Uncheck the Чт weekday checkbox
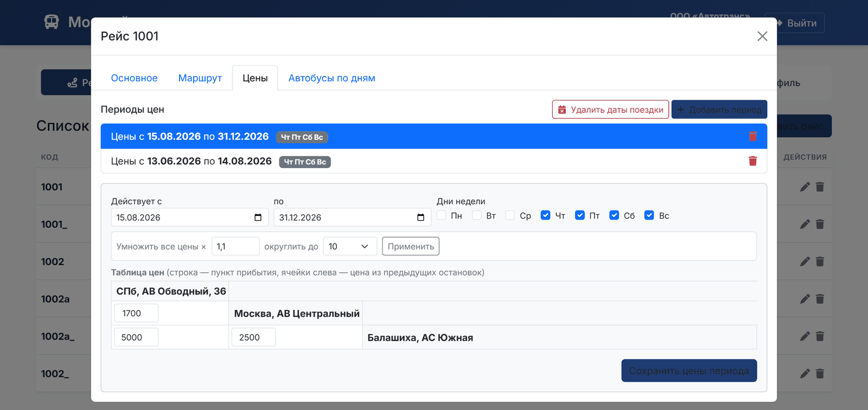868x410 pixels. (546, 215)
